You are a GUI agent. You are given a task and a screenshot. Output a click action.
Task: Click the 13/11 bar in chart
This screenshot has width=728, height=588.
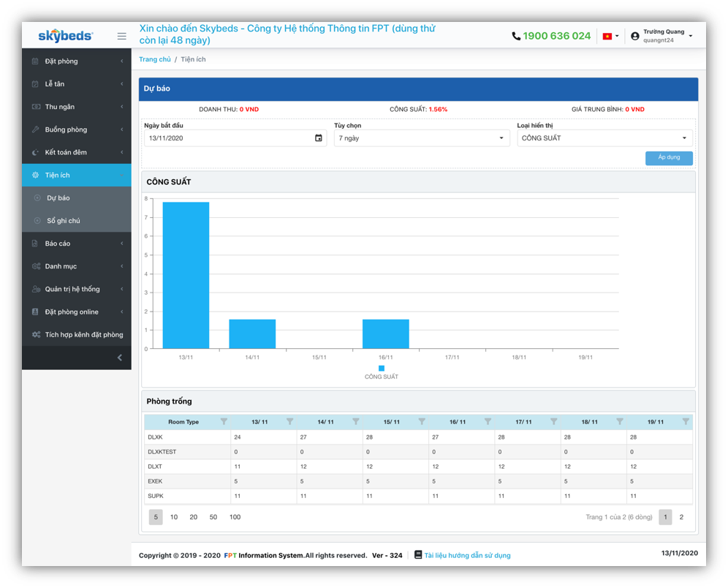point(186,275)
